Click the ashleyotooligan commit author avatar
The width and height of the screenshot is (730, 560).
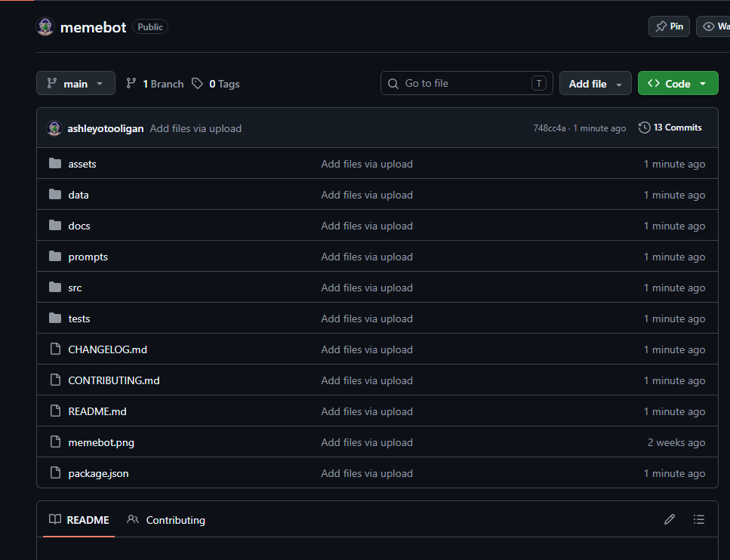coord(54,128)
